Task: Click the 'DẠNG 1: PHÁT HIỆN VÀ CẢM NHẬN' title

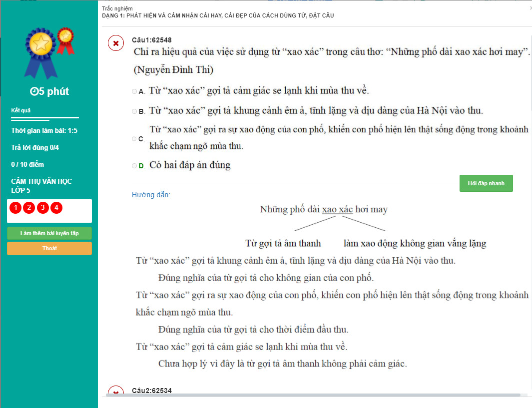Action: 218,15
